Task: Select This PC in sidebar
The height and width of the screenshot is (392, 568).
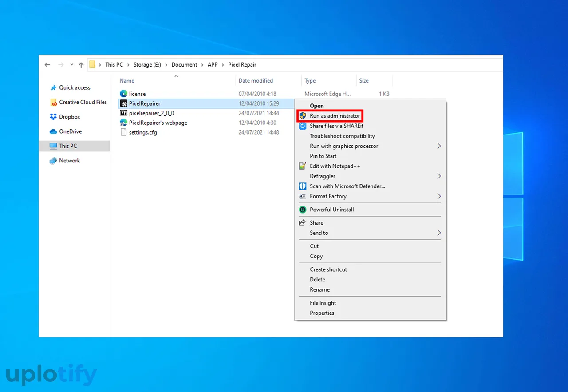Action: pos(74,146)
